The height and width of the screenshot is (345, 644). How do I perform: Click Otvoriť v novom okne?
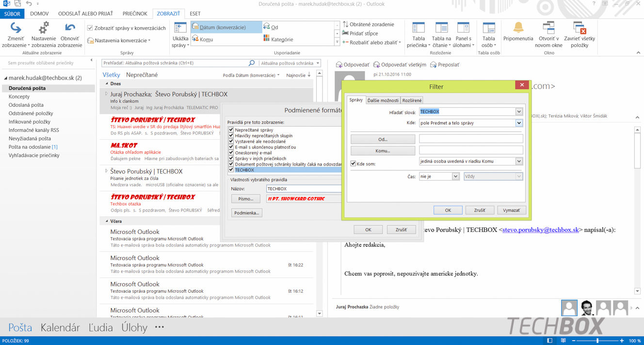pyautogui.click(x=548, y=35)
